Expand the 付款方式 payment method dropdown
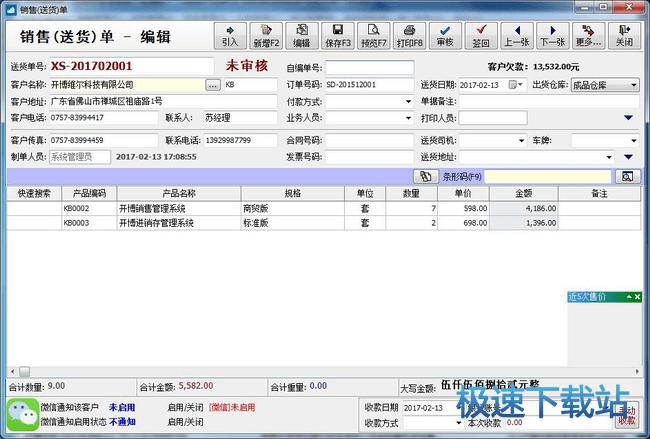 coord(409,102)
